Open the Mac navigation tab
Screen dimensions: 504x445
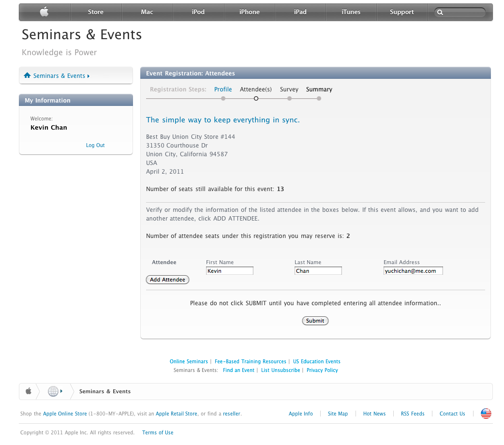click(x=147, y=12)
